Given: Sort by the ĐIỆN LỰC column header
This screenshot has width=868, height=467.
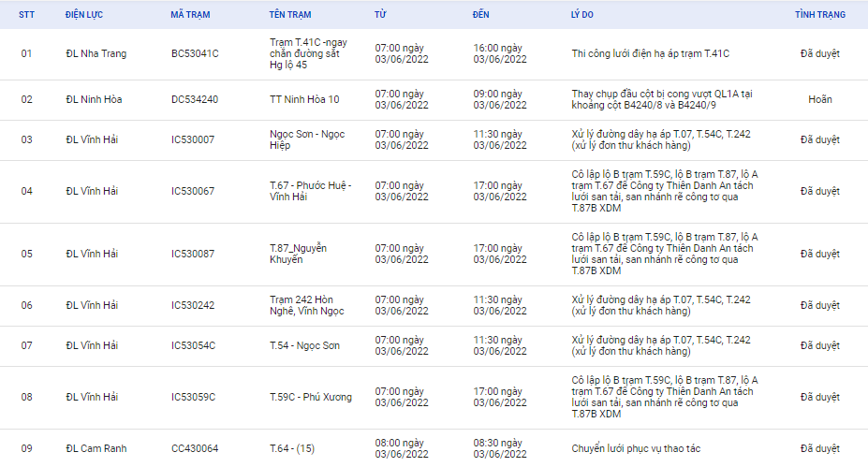Looking at the screenshot, I should (84, 15).
